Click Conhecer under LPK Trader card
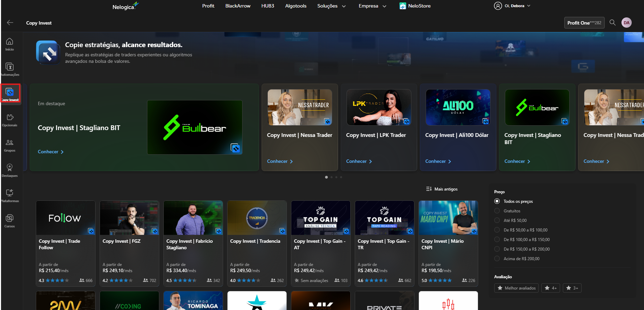 (359, 161)
